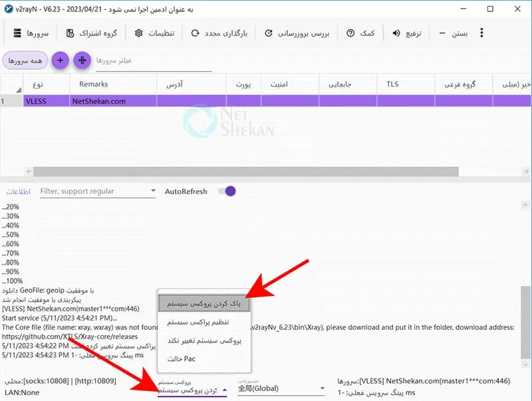Image resolution: width=532 pixels, height=401 pixels.
Task: Click the github.com/XTLS/Xray-core/releases URL
Action: click(70, 336)
